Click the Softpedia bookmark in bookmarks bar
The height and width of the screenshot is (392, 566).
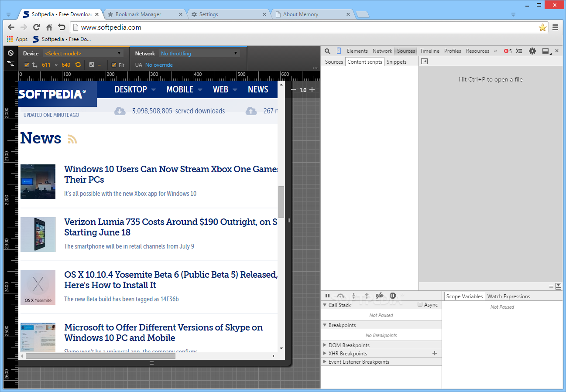pos(62,39)
